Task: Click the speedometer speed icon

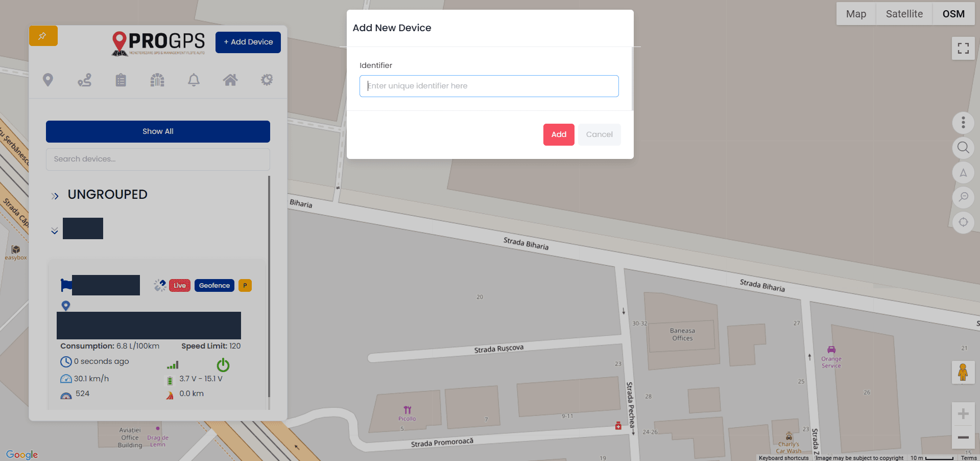Action: 66,379
